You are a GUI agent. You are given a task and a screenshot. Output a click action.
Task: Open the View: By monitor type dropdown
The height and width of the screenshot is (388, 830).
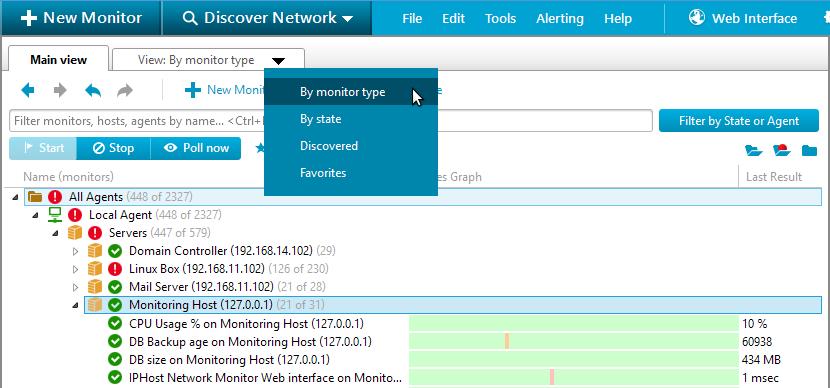(x=209, y=60)
